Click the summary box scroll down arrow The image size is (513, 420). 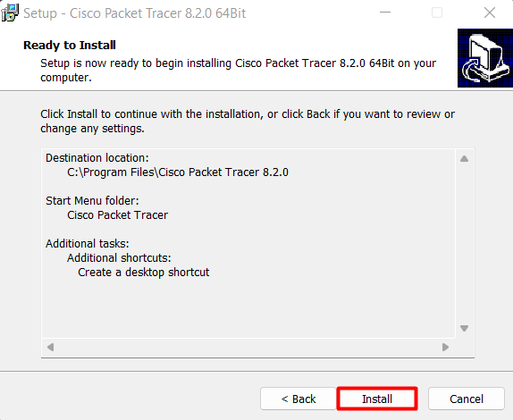[464, 328]
